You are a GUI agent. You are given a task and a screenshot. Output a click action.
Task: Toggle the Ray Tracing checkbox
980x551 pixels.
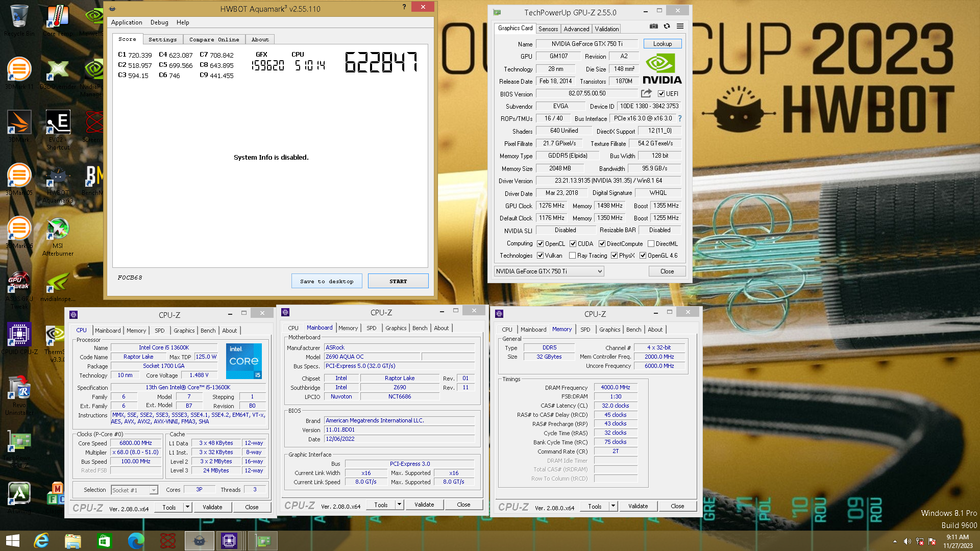pyautogui.click(x=572, y=256)
